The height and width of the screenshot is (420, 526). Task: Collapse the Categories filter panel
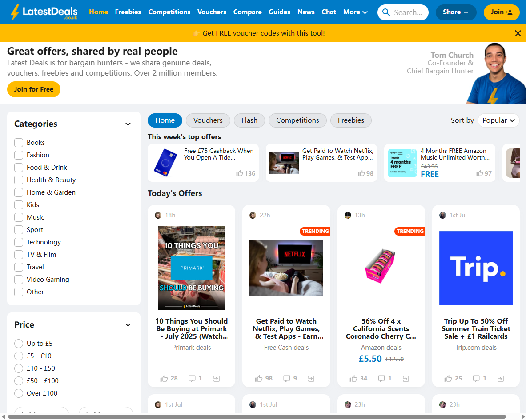(128, 124)
